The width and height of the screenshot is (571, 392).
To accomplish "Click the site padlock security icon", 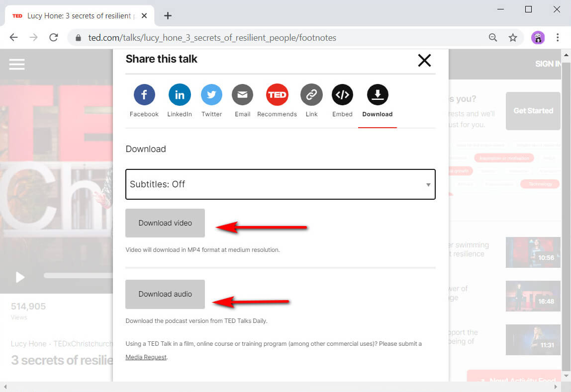I will pos(78,37).
